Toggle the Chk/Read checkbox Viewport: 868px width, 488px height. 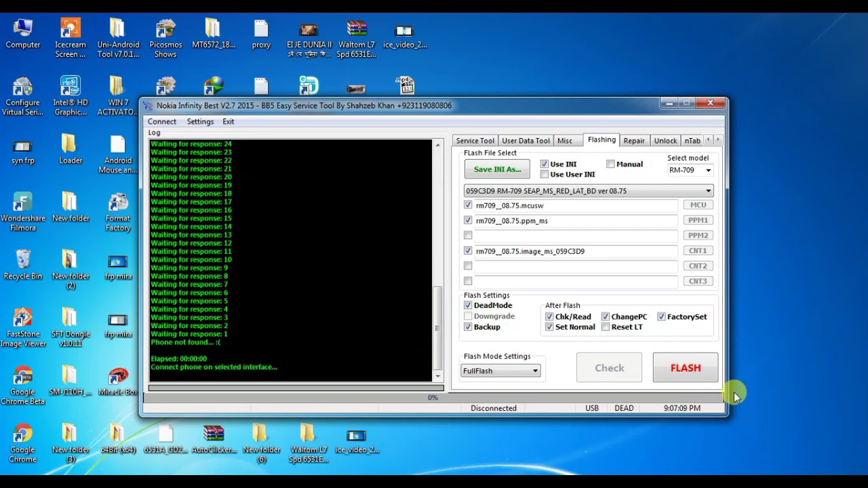click(x=549, y=317)
